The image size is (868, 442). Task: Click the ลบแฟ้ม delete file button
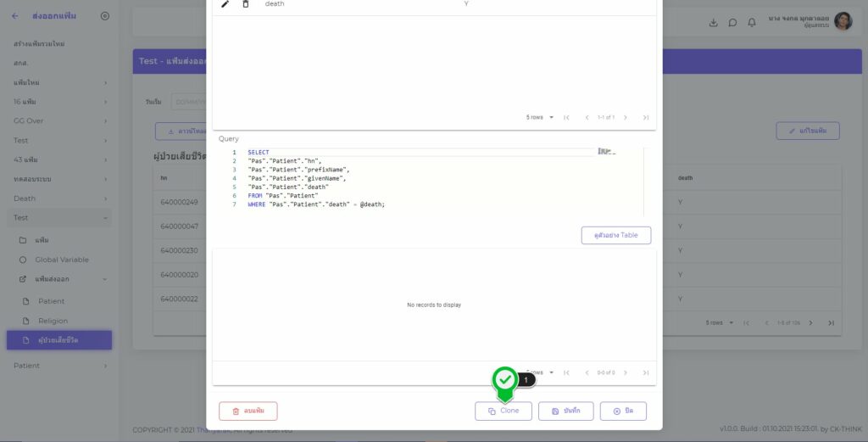[248, 411]
